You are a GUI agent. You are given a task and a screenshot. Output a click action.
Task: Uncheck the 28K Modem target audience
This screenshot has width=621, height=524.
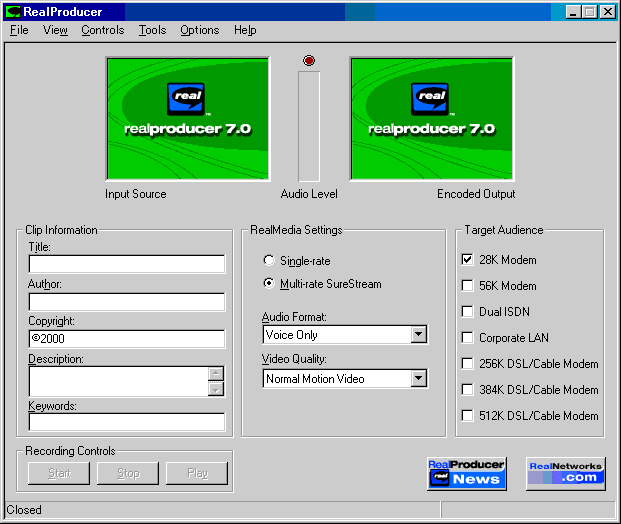467,260
